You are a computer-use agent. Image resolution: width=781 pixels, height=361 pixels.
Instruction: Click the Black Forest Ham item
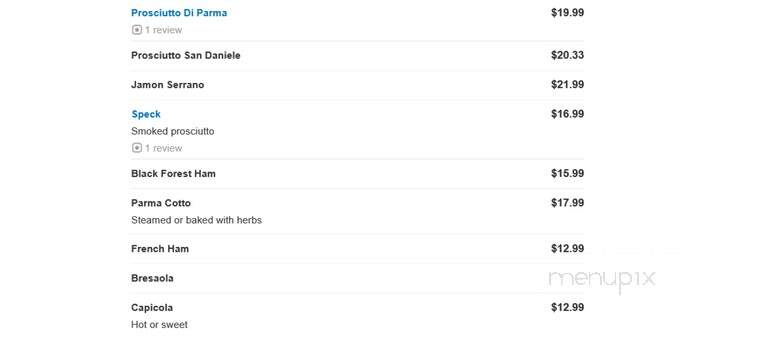point(173,174)
